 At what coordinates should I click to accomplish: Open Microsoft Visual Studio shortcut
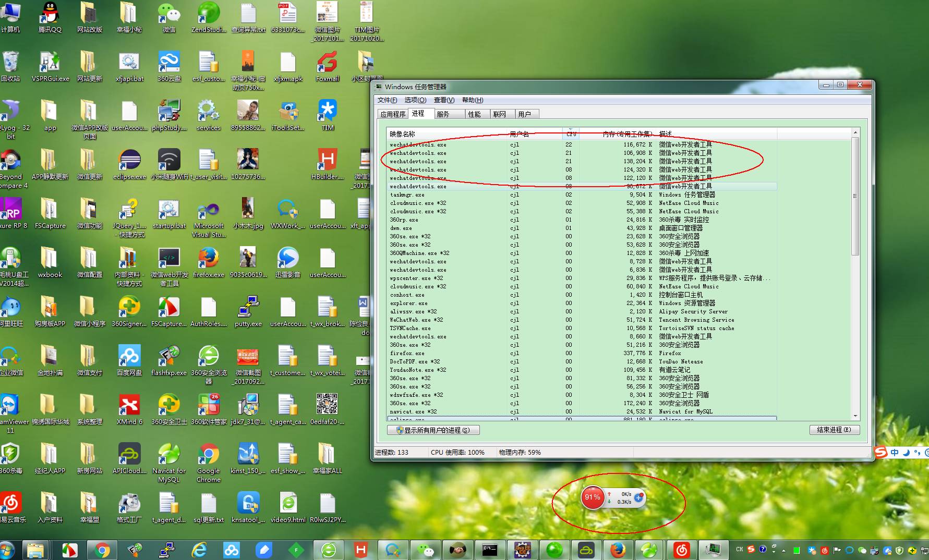(209, 218)
